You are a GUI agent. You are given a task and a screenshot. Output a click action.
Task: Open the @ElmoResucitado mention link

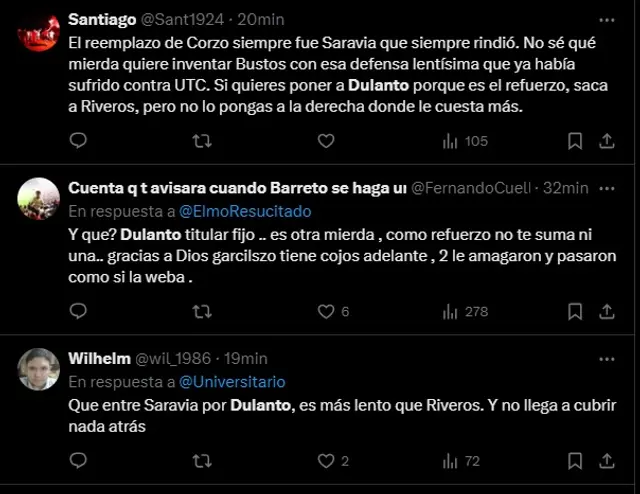(245, 211)
